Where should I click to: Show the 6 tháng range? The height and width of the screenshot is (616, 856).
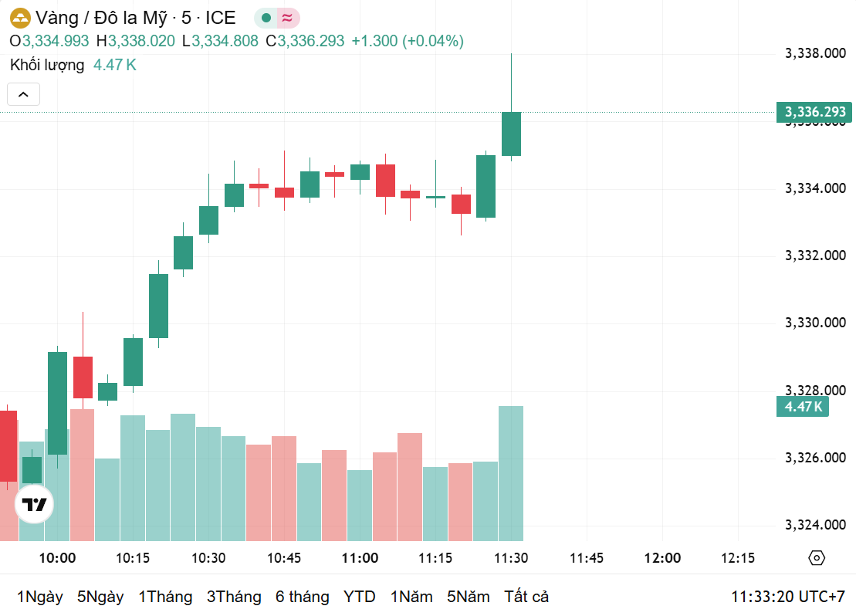[x=302, y=597]
